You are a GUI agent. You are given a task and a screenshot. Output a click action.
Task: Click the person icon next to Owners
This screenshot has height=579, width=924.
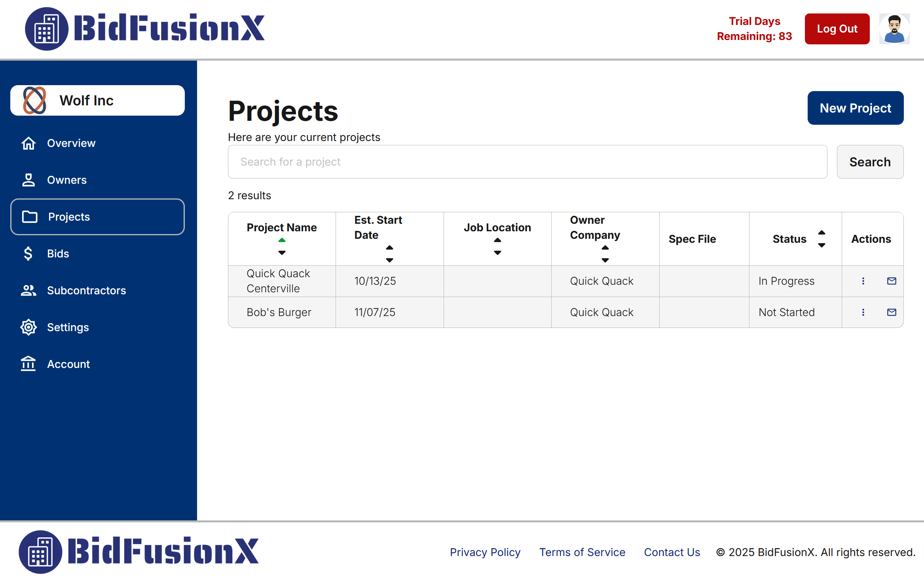click(x=28, y=180)
